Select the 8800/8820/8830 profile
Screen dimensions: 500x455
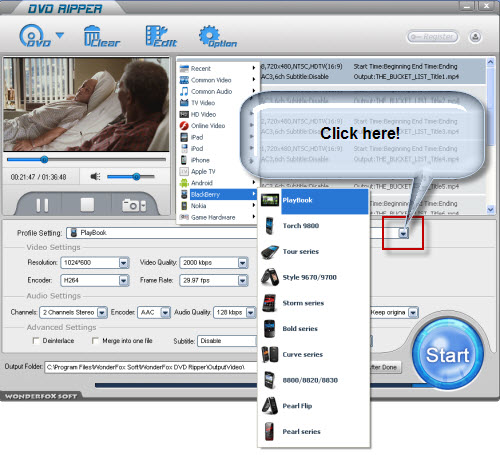pyautogui.click(x=314, y=380)
